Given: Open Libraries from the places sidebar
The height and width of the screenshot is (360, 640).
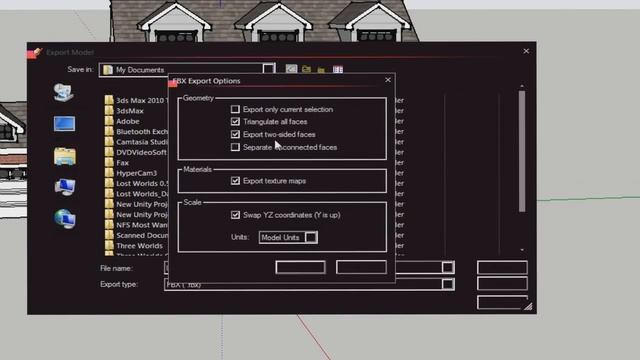Looking at the screenshot, I should (64, 156).
